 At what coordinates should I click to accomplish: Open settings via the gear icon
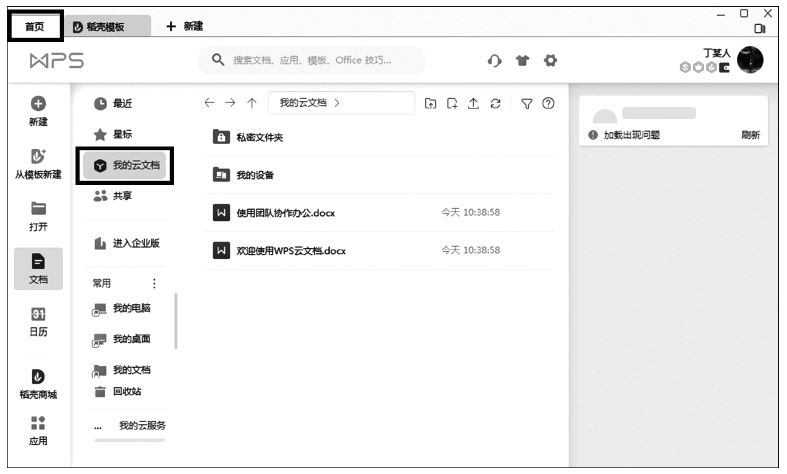point(550,61)
